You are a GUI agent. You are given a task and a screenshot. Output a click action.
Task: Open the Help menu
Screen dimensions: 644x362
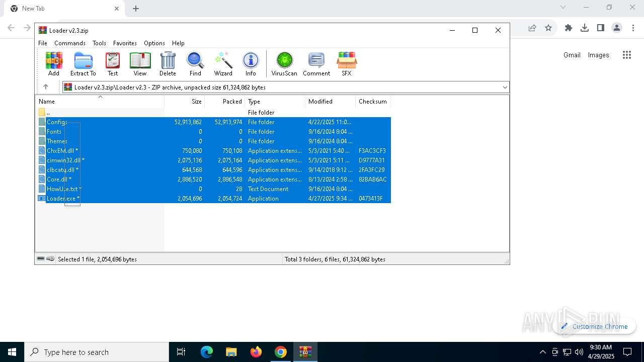178,43
